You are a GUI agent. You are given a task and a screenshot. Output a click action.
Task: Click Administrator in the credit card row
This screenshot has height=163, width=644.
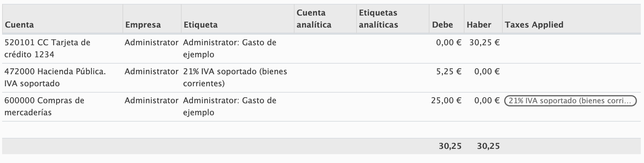click(x=151, y=43)
